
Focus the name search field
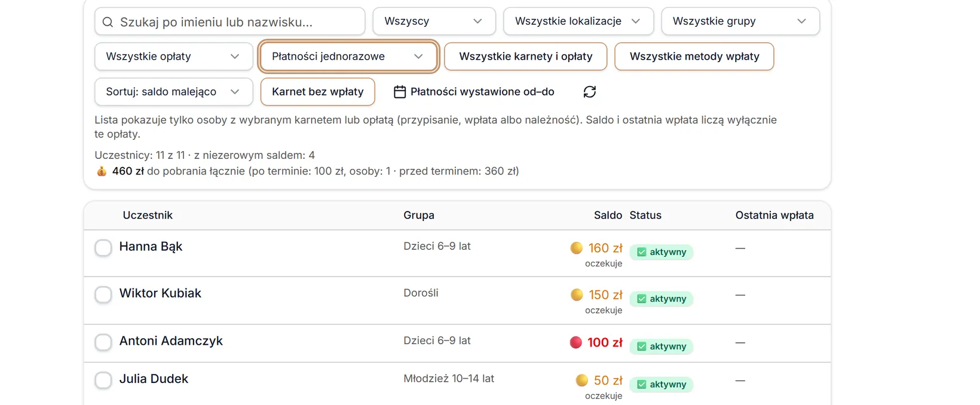coord(229,22)
